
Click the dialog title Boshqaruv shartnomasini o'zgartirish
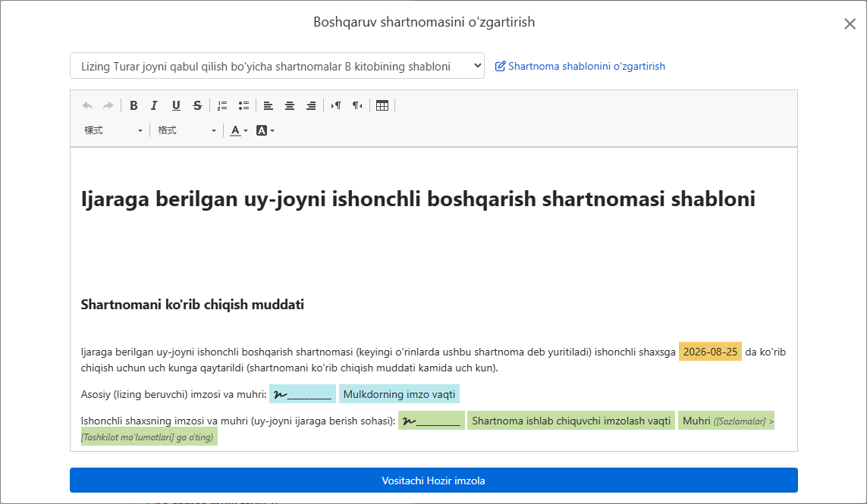[424, 22]
